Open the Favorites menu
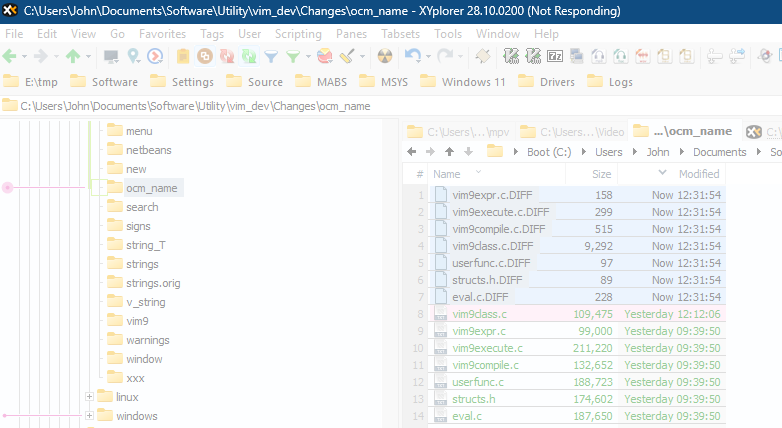The image size is (782, 428). pyautogui.click(x=162, y=33)
